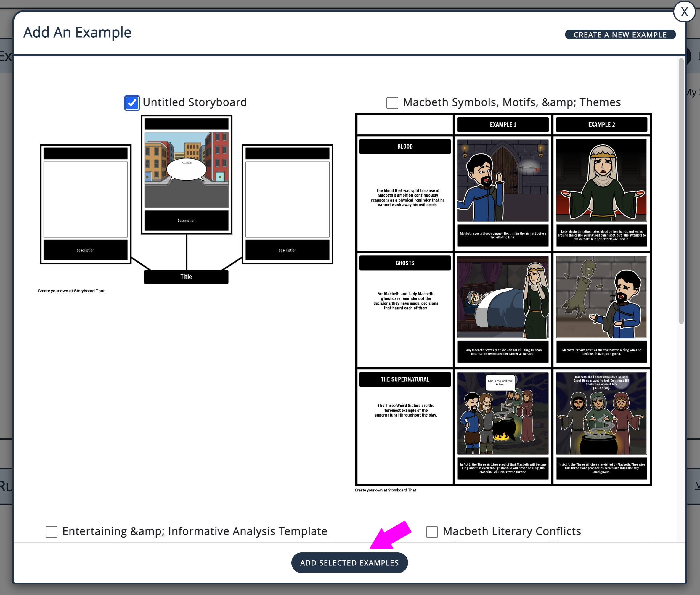Image resolution: width=700 pixels, height=595 pixels.
Task: Click caption 'Macbeth sees a bloody dagger floating'
Action: [503, 235]
